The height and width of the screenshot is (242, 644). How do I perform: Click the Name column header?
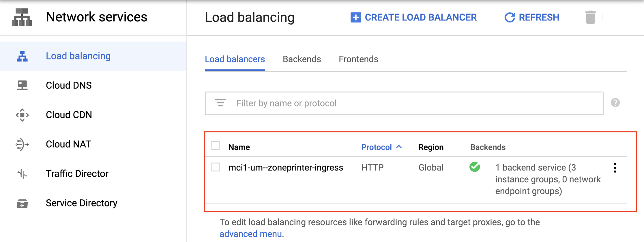click(239, 147)
